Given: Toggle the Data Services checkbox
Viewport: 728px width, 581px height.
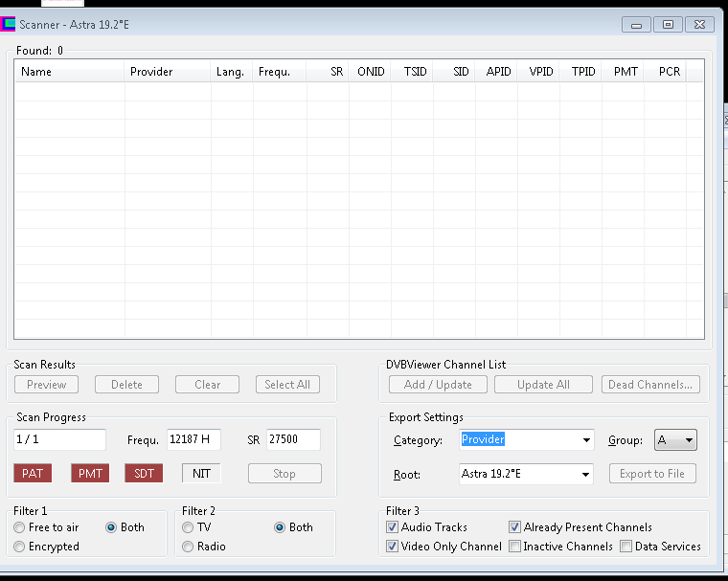Looking at the screenshot, I should tap(626, 547).
